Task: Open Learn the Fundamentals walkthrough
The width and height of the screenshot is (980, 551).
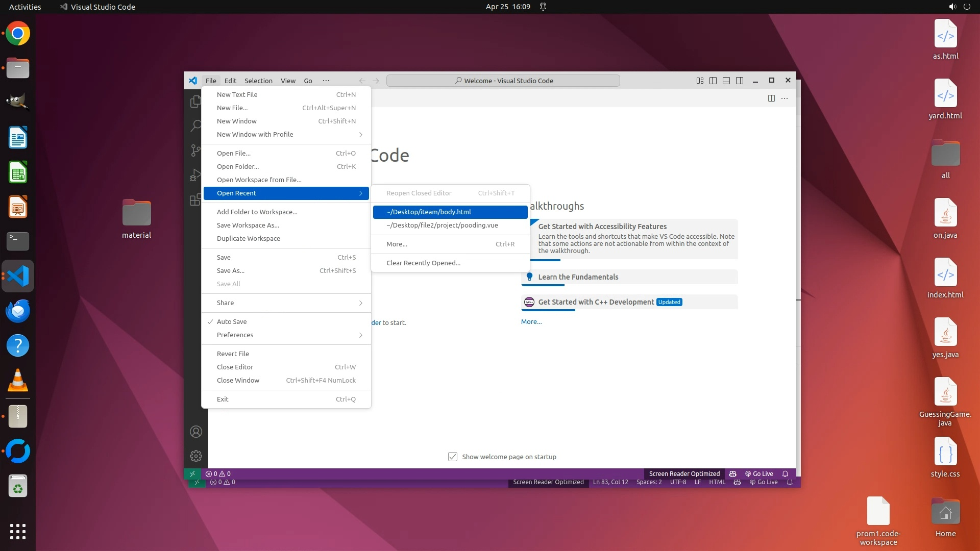Action: (x=578, y=277)
